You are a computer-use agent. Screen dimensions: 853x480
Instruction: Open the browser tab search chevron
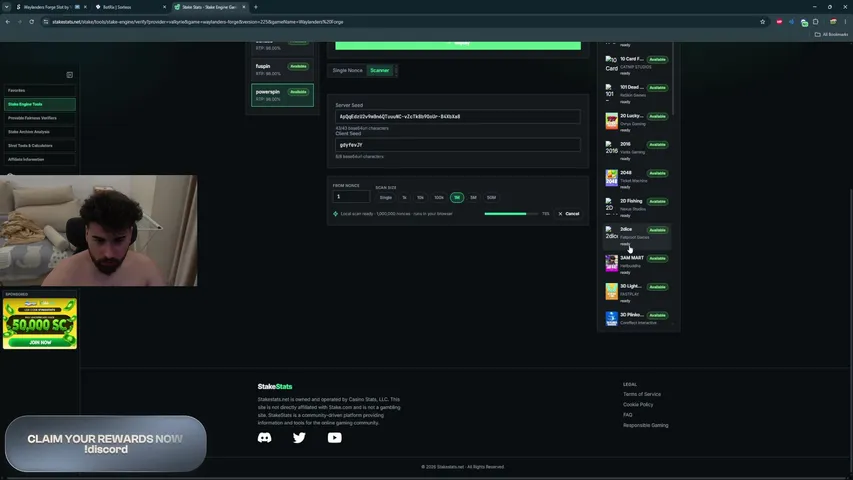point(7,7)
